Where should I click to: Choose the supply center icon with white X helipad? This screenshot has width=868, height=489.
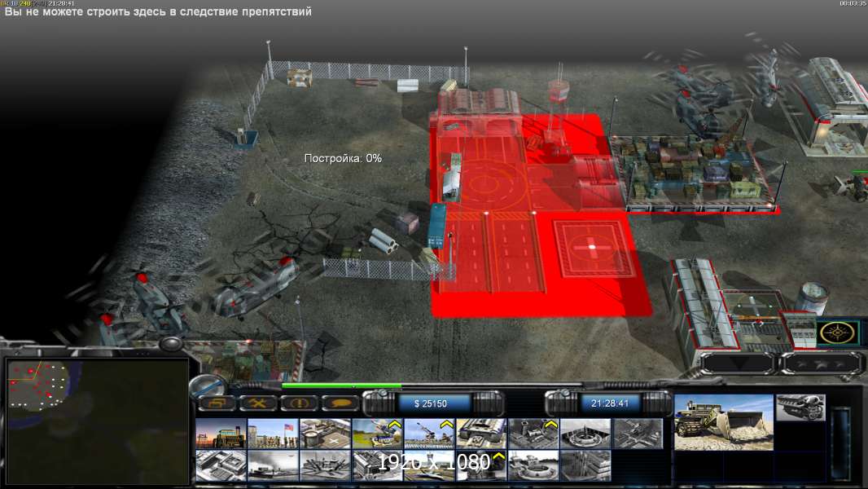325,434
